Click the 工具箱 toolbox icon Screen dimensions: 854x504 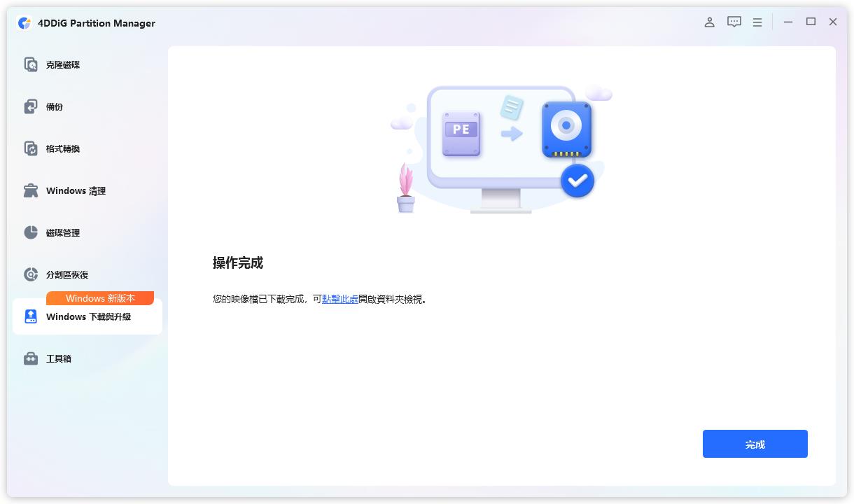click(31, 358)
